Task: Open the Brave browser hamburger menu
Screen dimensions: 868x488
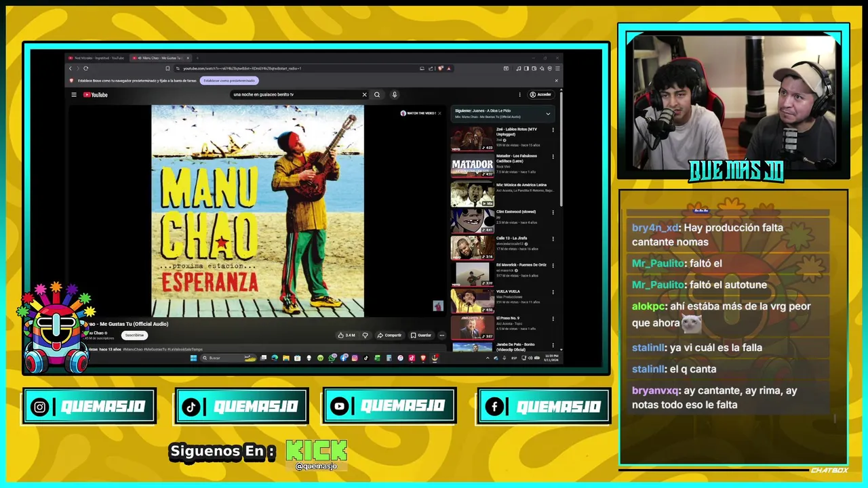Action: [x=557, y=68]
